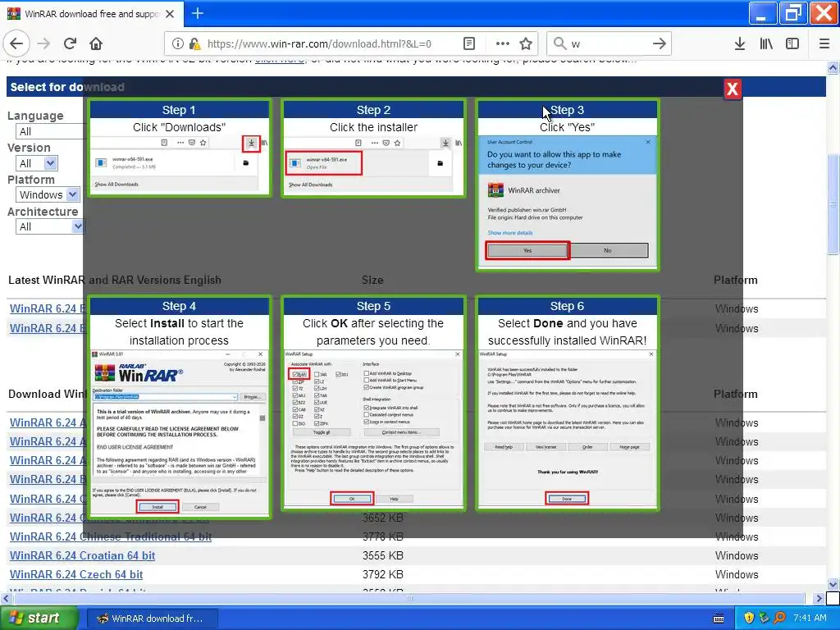
Task: Click the vertical scrollbar thumb
Action: 833,203
